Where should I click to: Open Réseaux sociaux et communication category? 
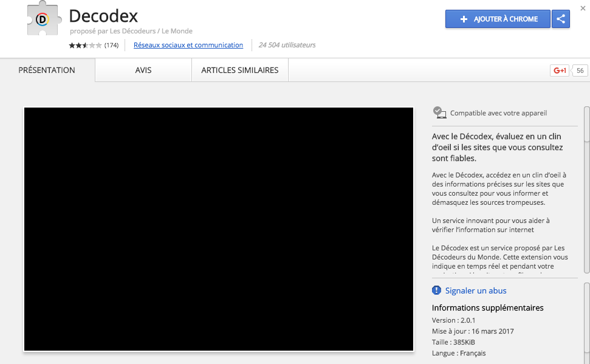tap(188, 45)
